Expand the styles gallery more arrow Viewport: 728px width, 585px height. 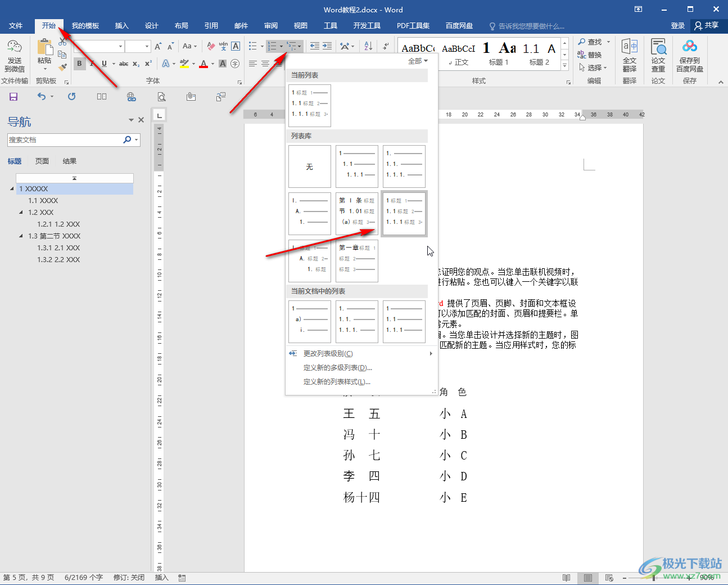coord(565,66)
